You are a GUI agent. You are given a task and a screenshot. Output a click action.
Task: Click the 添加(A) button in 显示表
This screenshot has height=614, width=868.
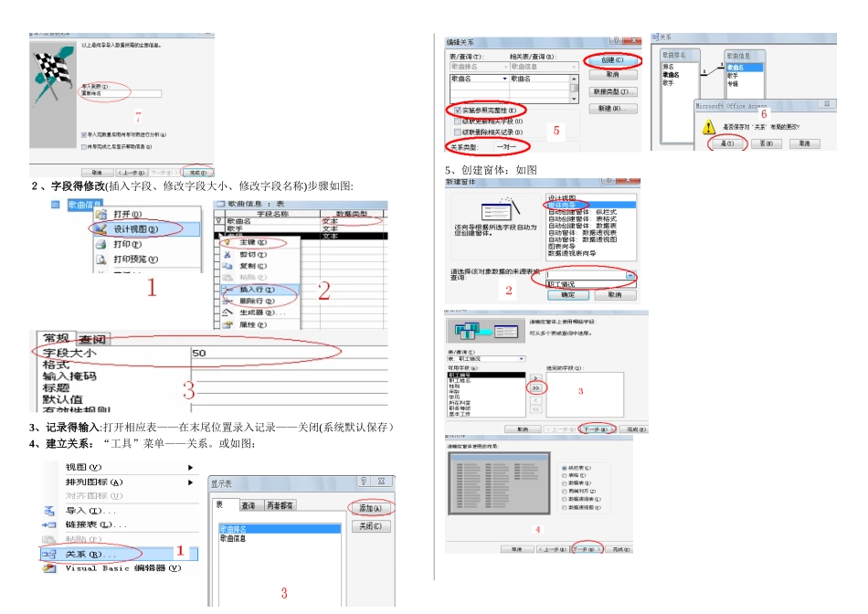(x=370, y=508)
